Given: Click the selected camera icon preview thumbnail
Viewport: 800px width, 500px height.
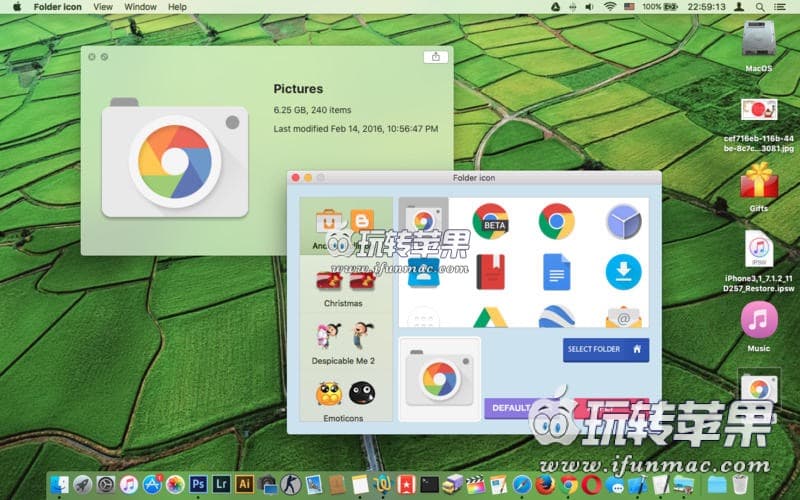Looking at the screenshot, I should click(x=439, y=379).
